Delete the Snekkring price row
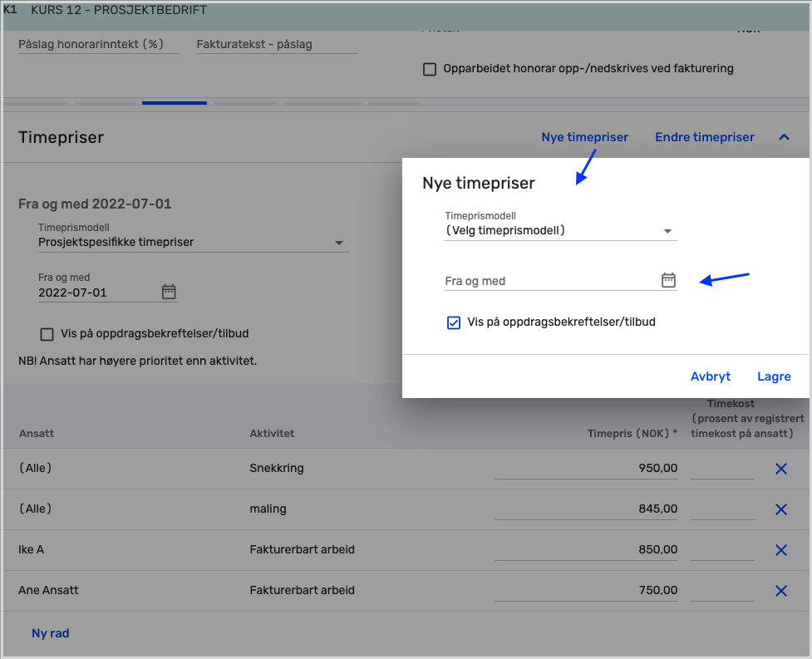This screenshot has height=659, width=812. tap(781, 469)
